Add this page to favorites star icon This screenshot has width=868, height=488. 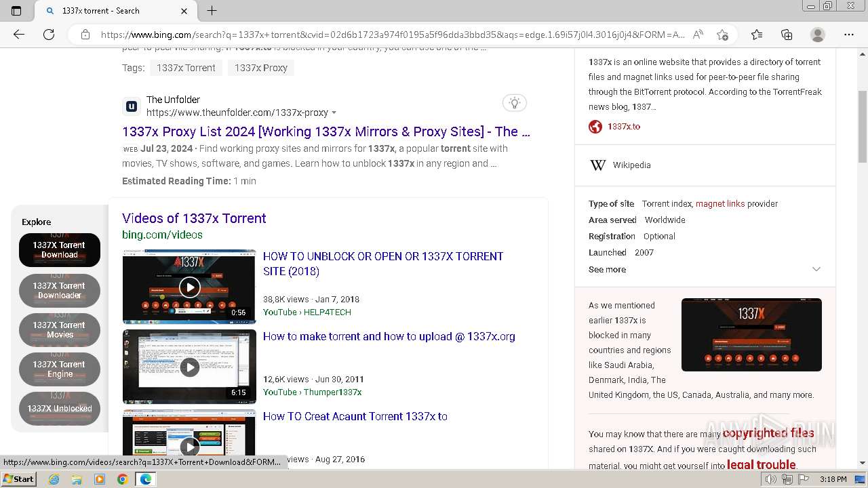pyautogui.click(x=722, y=35)
